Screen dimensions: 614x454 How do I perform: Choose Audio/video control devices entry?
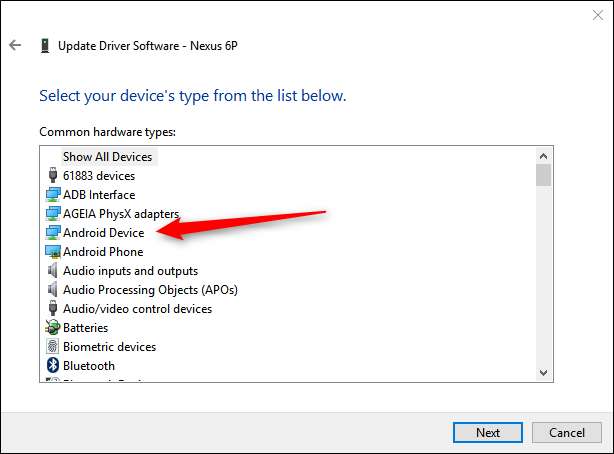click(x=137, y=309)
